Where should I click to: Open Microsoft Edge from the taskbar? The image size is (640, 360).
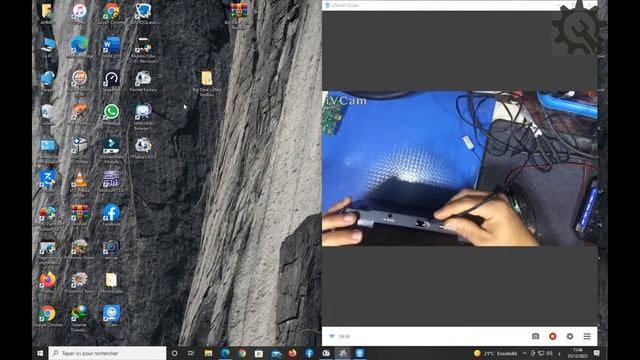[225, 353]
